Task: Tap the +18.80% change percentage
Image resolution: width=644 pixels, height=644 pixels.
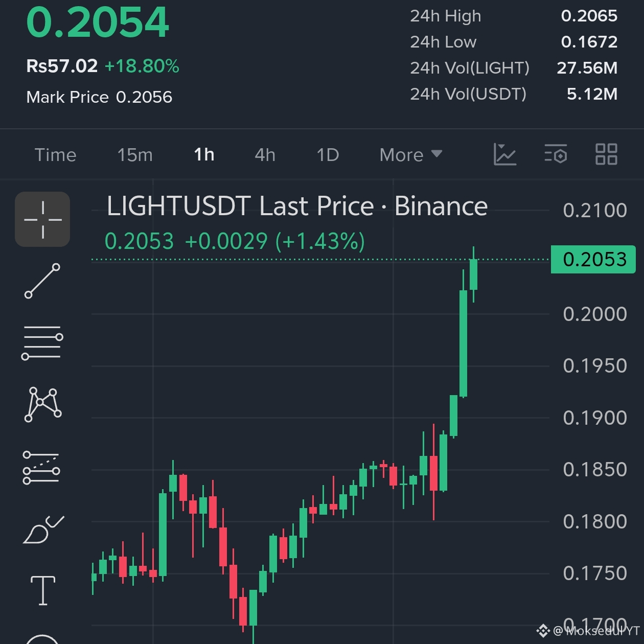Action: pos(142,66)
